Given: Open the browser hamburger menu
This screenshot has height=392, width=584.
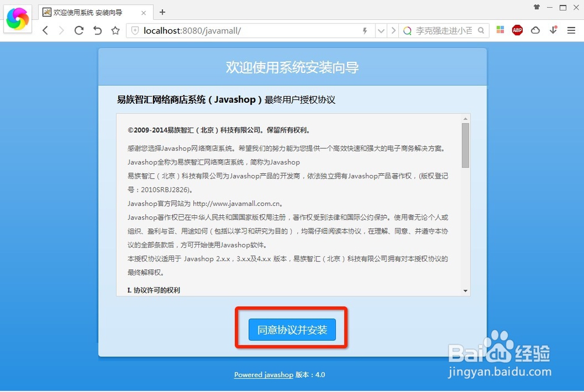Looking at the screenshot, I should click(571, 30).
